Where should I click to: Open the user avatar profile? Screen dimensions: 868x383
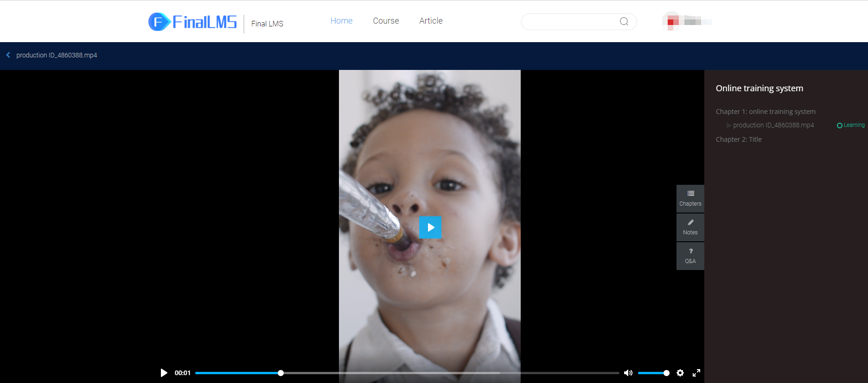tap(671, 21)
